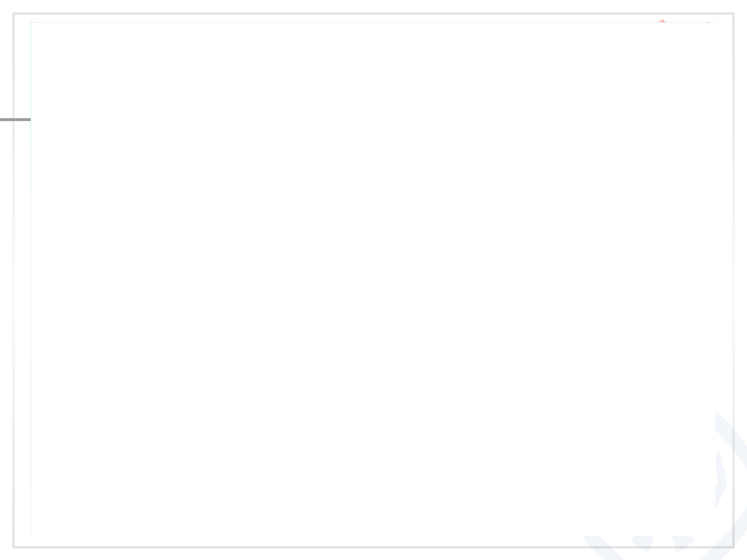The height and width of the screenshot is (560, 747).
Task: Click the white panel's top-left corner
Action: [31, 23]
